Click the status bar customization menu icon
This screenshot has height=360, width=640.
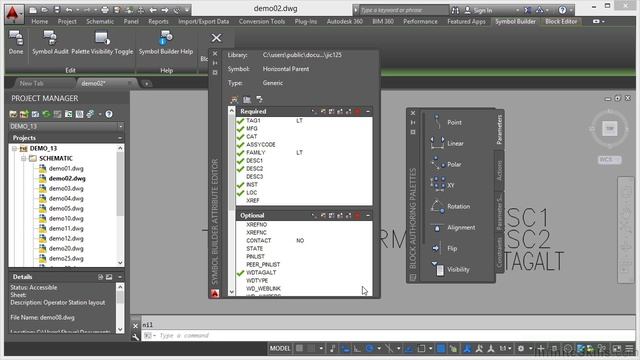(x=629, y=348)
